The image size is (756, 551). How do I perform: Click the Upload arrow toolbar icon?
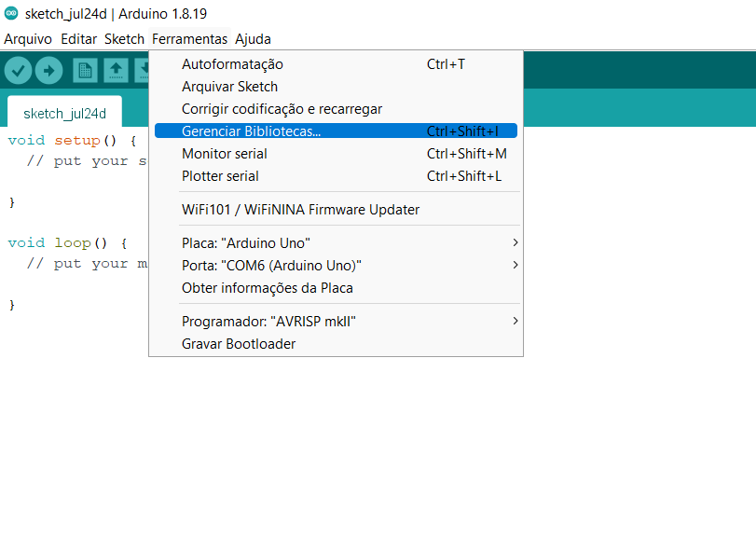48,71
